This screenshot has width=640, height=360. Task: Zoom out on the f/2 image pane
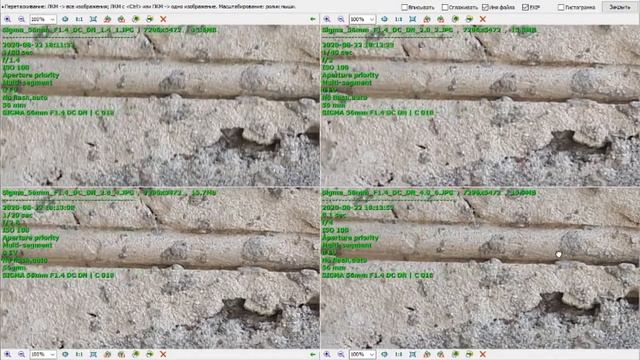click(341, 19)
